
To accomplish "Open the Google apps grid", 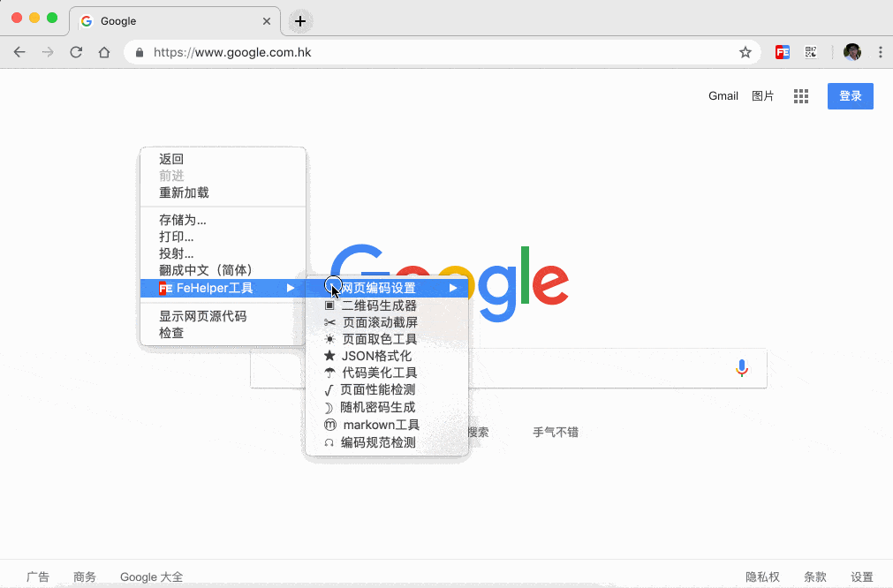I will point(801,96).
